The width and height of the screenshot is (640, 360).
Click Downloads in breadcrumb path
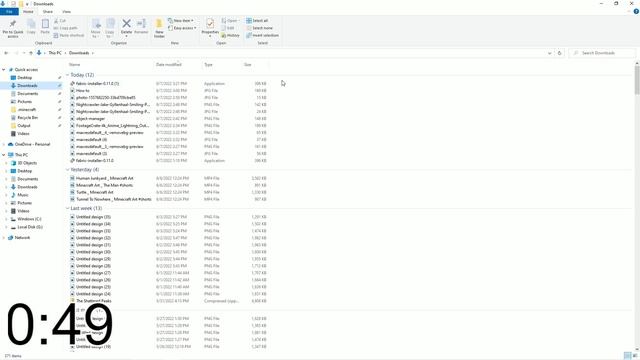79,53
